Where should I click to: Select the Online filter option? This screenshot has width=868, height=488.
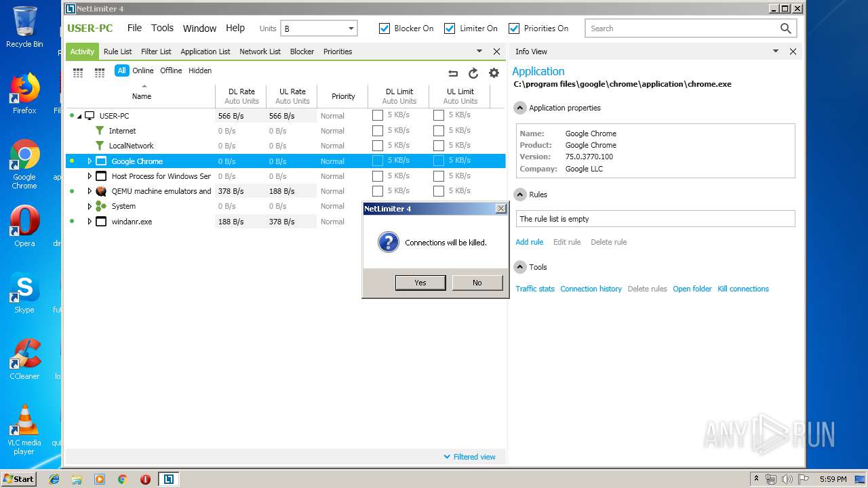pos(143,70)
